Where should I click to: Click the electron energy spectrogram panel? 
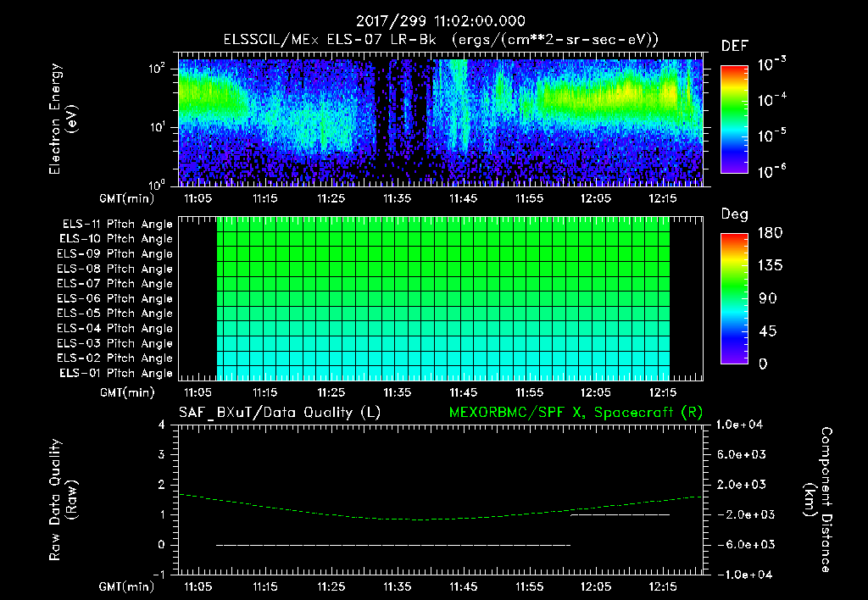pyautogui.click(x=441, y=119)
